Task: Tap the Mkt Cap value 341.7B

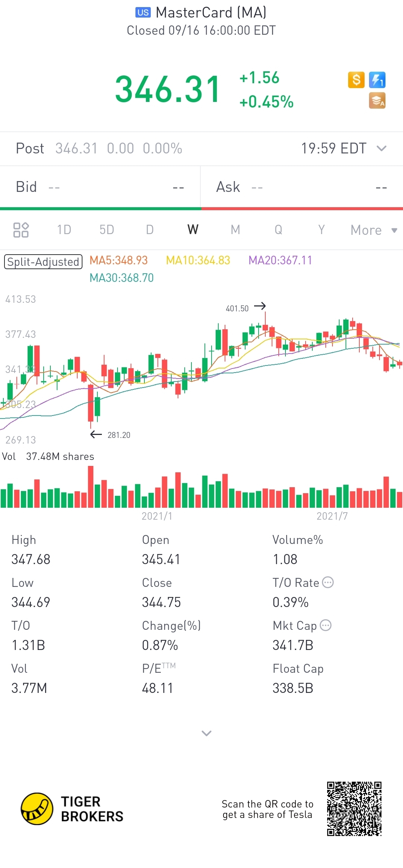Action: click(293, 645)
